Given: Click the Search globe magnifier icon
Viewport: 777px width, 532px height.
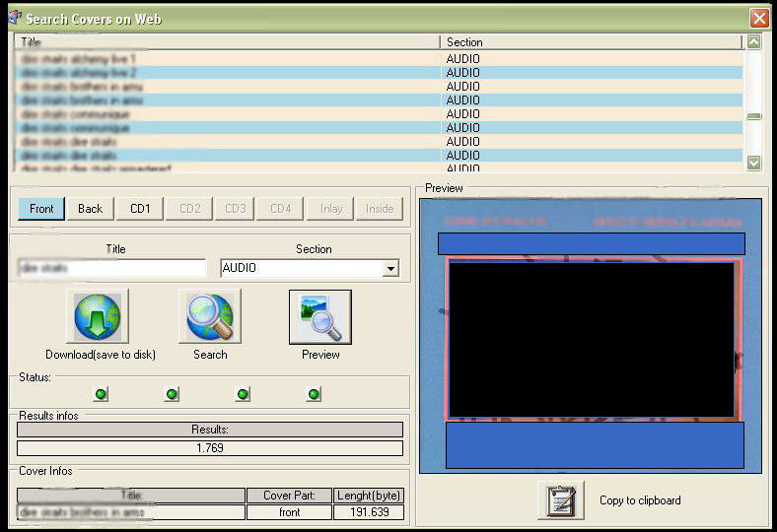Looking at the screenshot, I should pos(209,317).
